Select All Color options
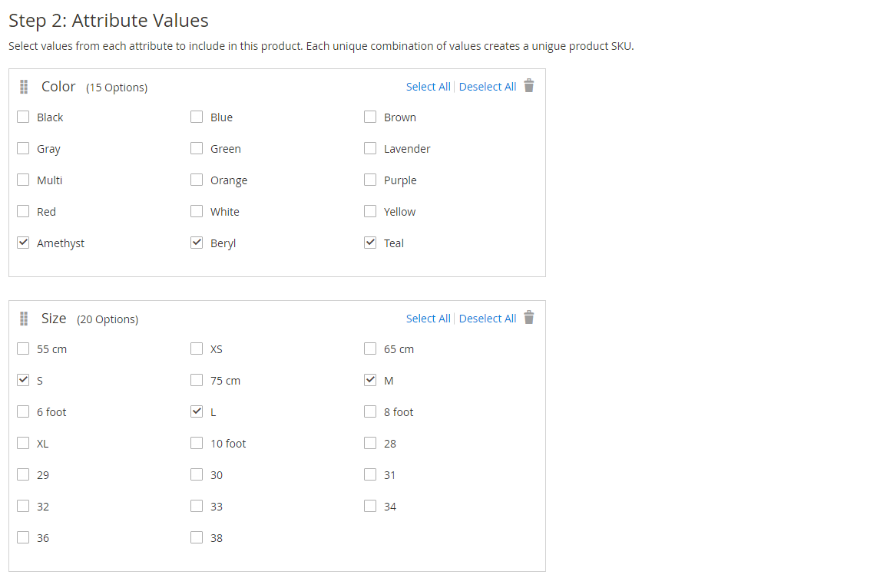 pos(428,87)
